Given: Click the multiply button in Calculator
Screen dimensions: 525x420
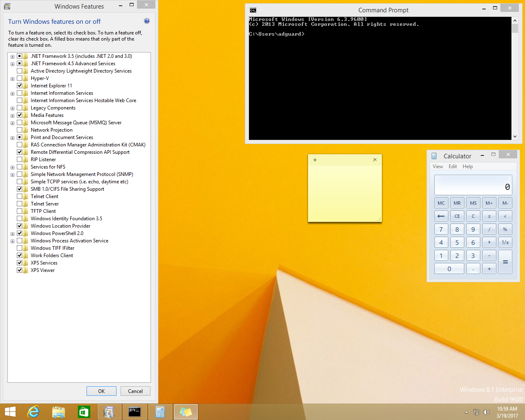Looking at the screenshot, I should pos(489,242).
